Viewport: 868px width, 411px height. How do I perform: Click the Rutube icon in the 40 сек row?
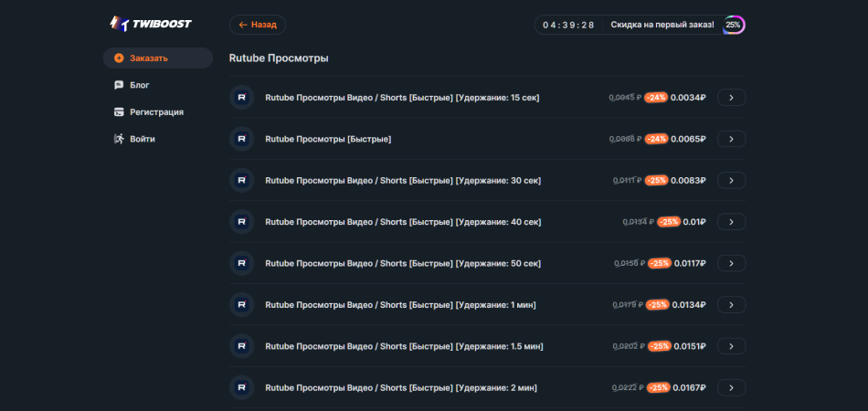point(242,222)
